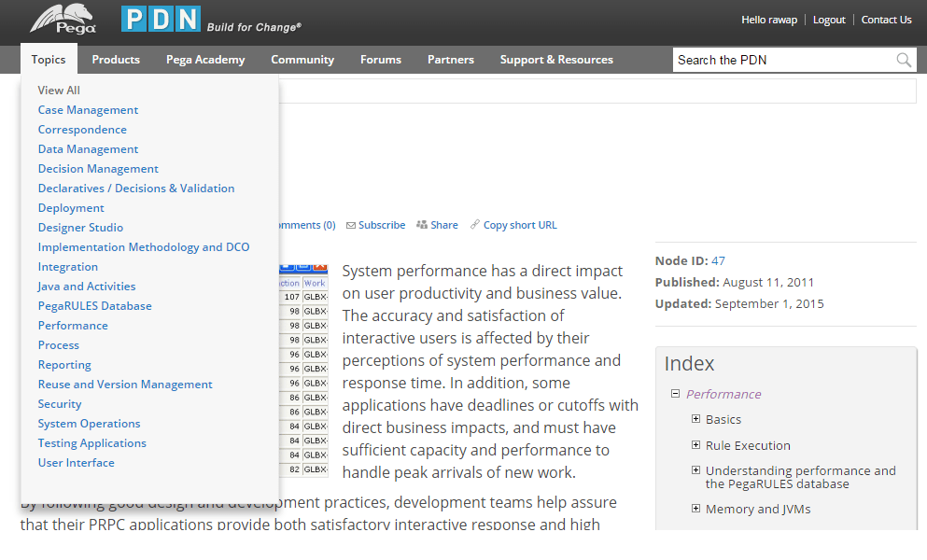Switch to the Products menu

[116, 59]
